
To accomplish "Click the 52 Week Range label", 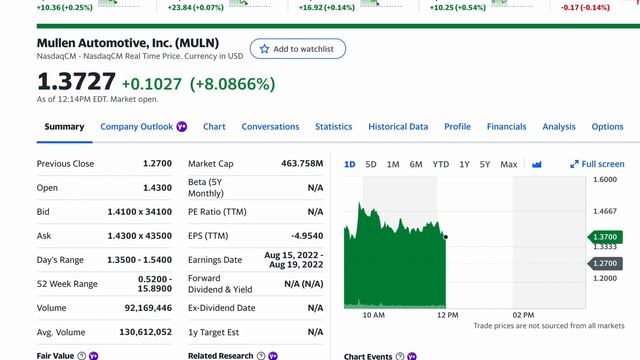I will coord(67,284).
